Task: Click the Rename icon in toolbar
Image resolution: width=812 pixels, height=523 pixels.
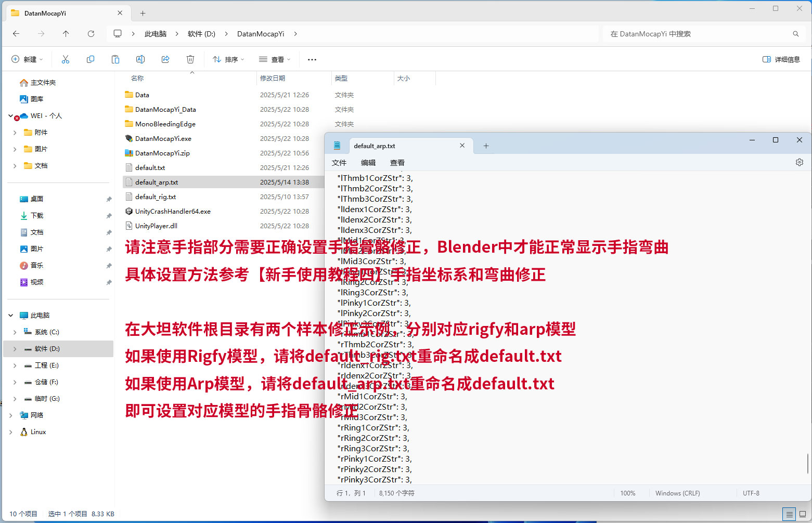Action: pyautogui.click(x=140, y=59)
